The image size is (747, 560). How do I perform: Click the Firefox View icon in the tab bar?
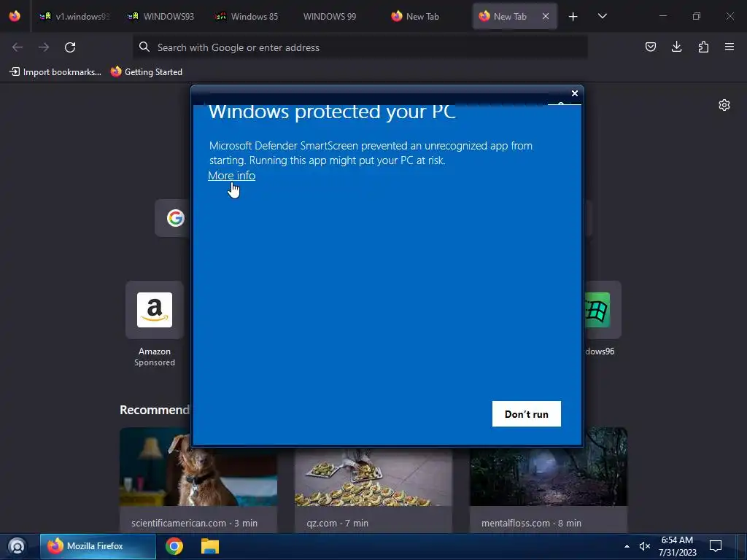(x=15, y=16)
